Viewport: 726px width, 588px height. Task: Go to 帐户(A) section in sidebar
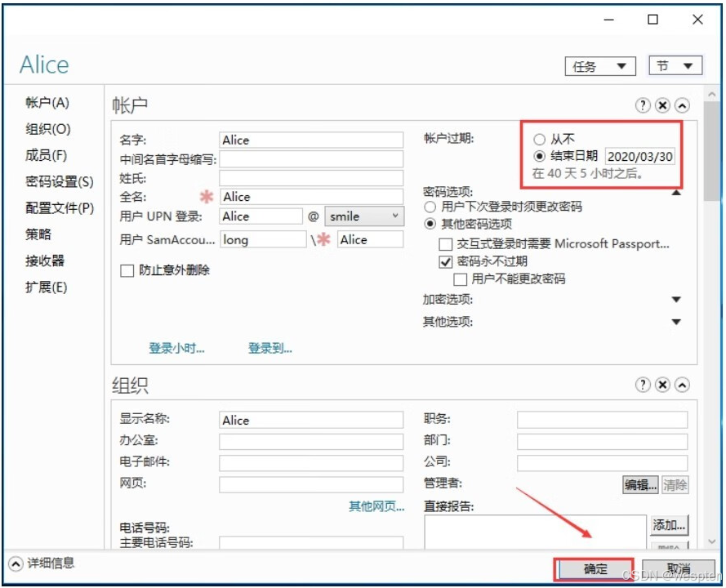pos(47,102)
